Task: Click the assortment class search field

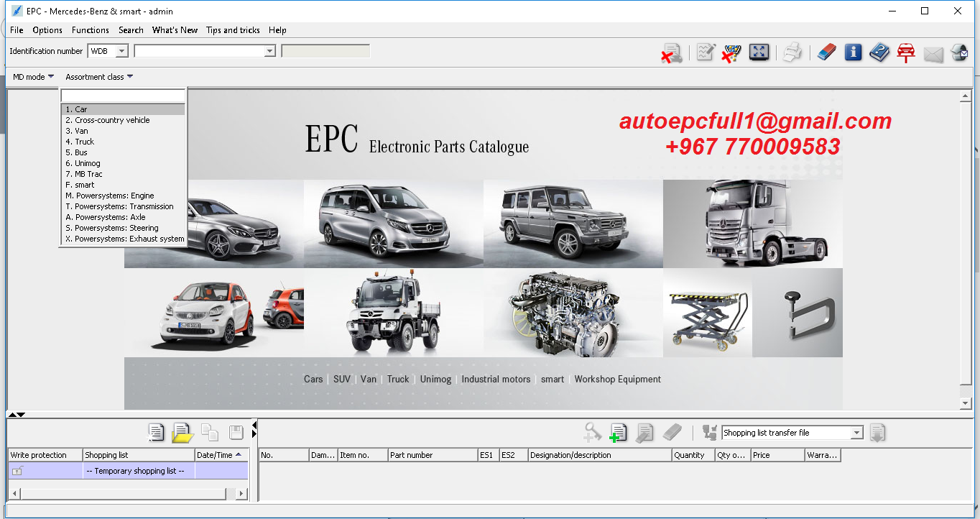Action: click(x=123, y=96)
